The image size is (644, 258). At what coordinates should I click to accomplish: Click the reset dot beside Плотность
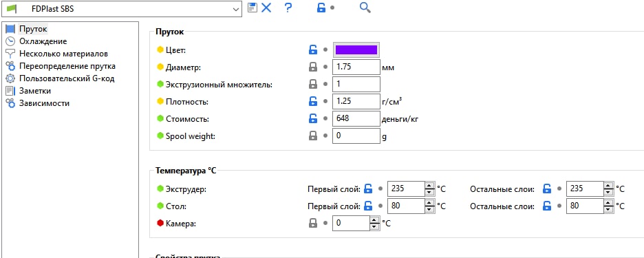pyautogui.click(x=325, y=101)
